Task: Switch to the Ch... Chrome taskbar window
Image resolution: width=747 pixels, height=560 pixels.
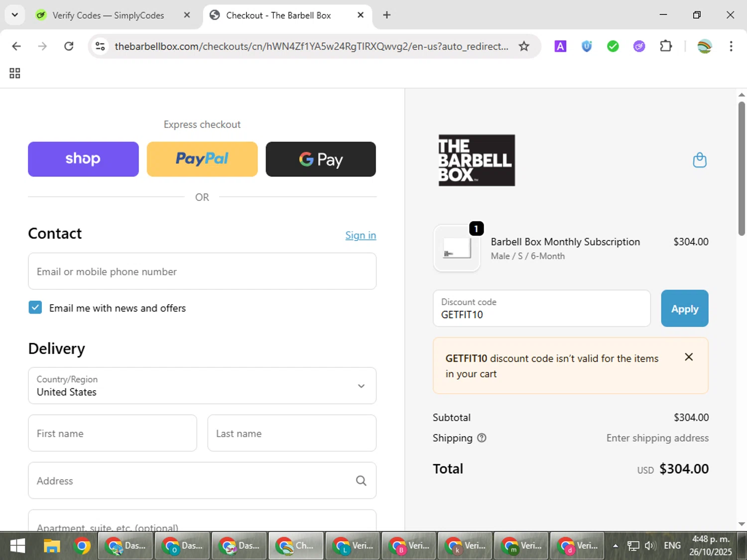Action: [296, 546]
